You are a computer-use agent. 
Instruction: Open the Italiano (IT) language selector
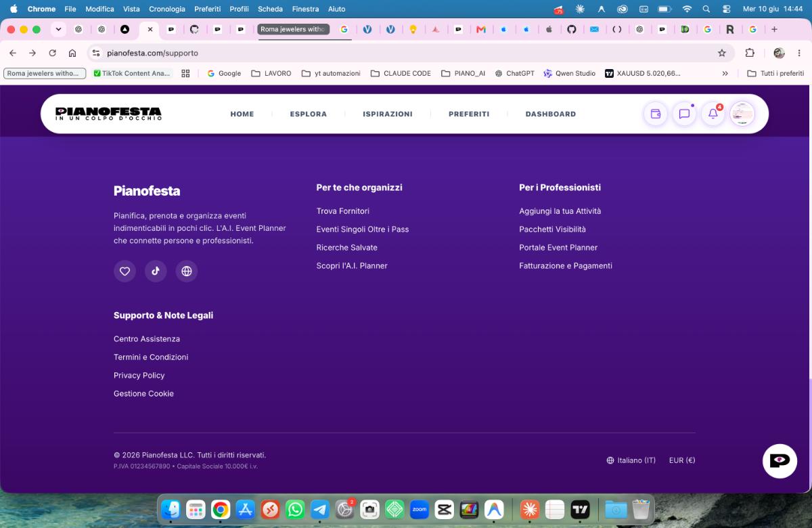tap(631, 460)
